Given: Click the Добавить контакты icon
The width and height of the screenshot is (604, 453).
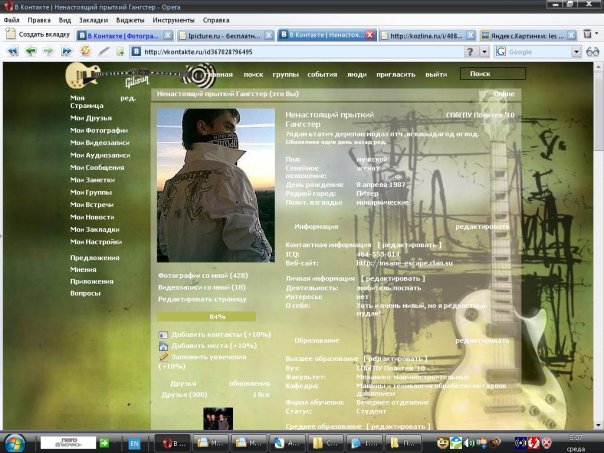Looking at the screenshot, I should (x=163, y=335).
